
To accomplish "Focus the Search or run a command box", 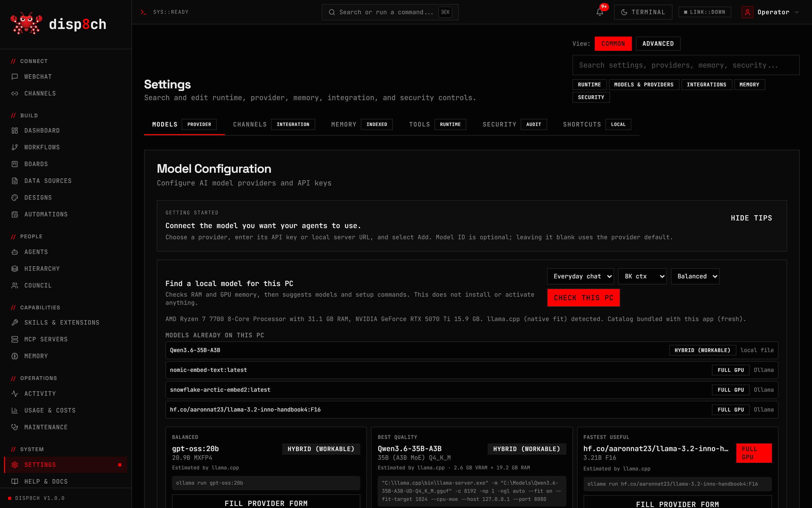I will pos(390,12).
